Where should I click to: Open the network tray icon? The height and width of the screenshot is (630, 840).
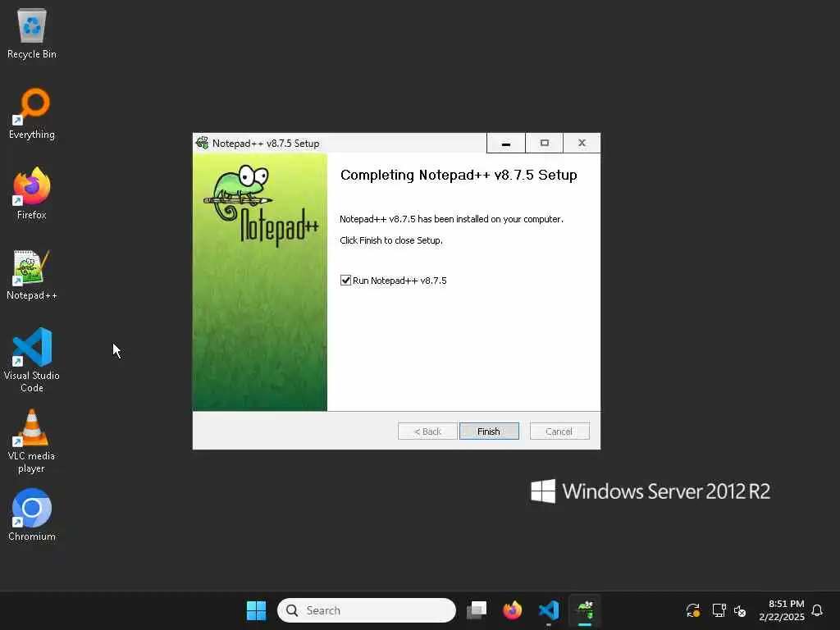tap(719, 610)
